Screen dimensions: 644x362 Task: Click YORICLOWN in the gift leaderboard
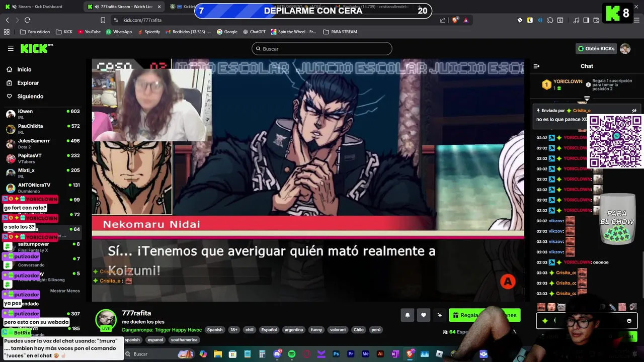(568, 81)
